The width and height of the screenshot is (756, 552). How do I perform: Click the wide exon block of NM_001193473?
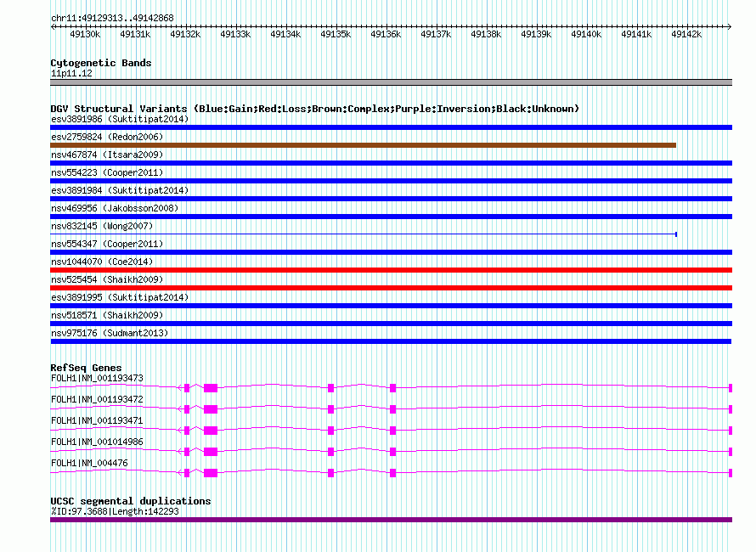click(211, 388)
